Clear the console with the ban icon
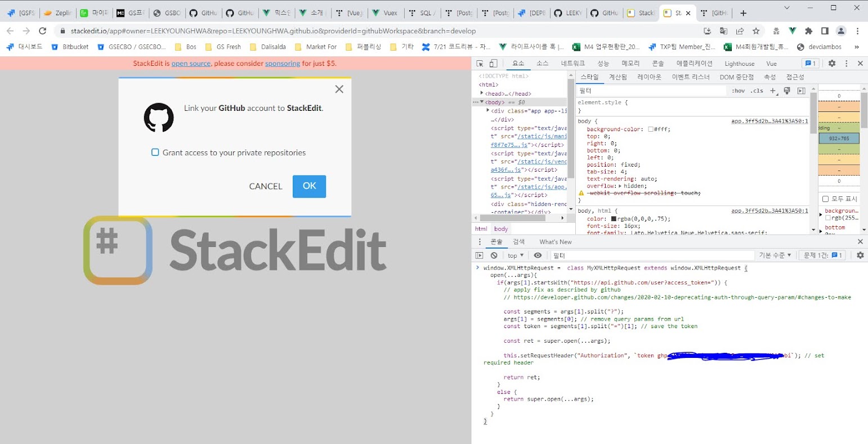 494,255
